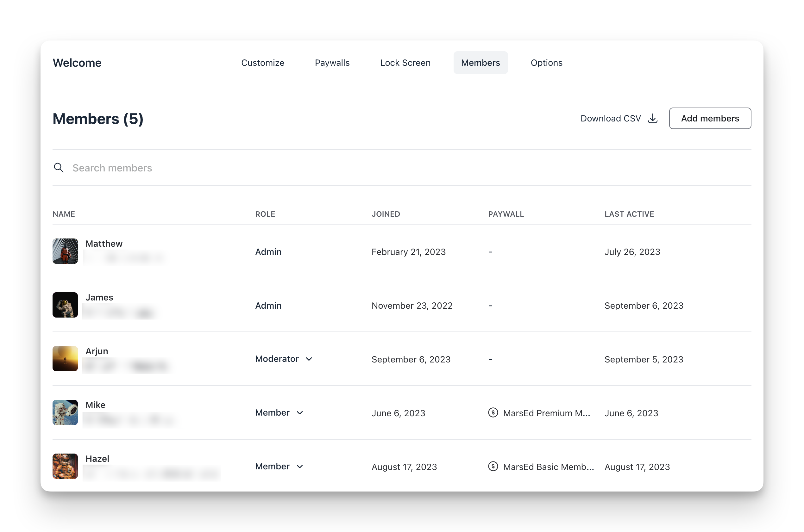Select the Customize tab

tap(262, 62)
